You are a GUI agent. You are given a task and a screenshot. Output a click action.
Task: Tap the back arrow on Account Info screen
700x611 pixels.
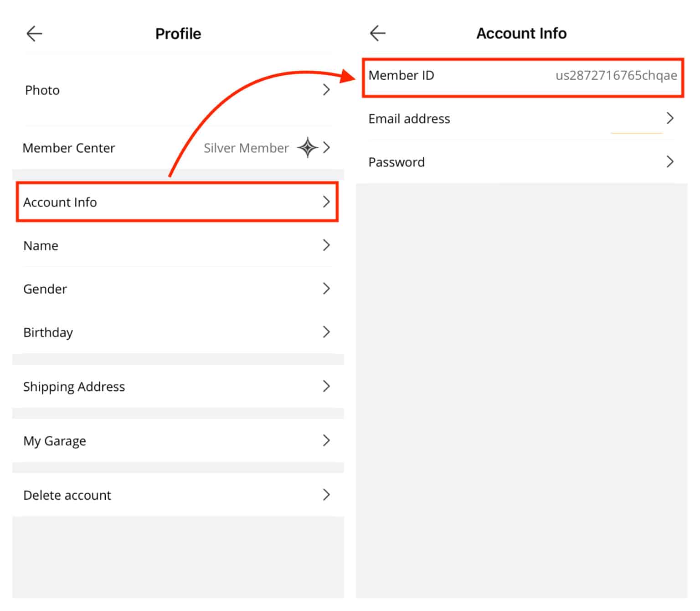point(377,32)
